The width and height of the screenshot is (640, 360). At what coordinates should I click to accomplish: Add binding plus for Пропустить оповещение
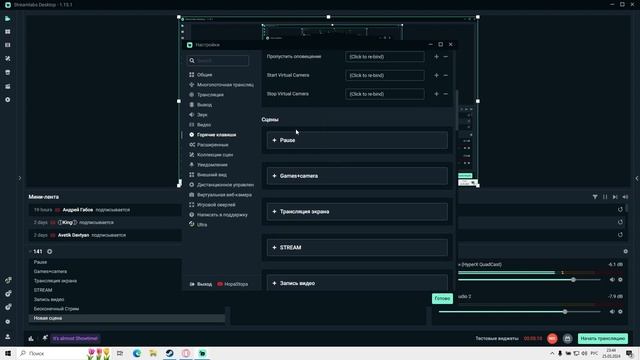436,56
